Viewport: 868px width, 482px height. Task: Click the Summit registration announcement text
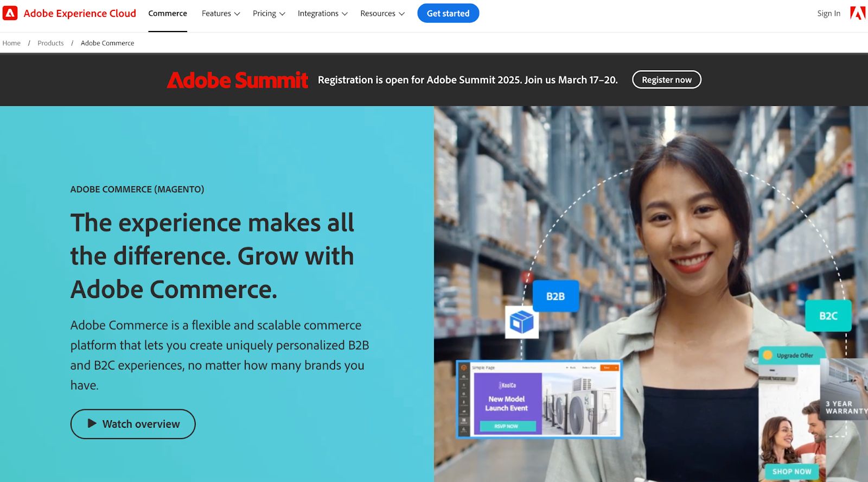[468, 80]
